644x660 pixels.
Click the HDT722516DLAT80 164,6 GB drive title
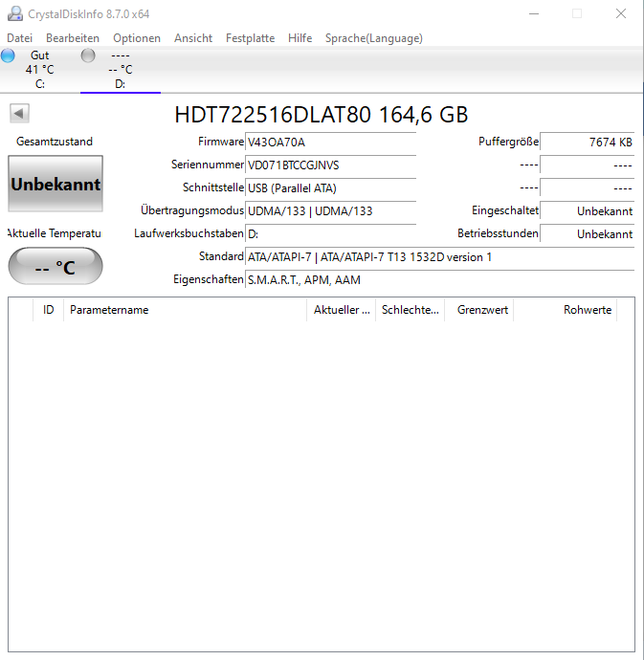(322, 115)
